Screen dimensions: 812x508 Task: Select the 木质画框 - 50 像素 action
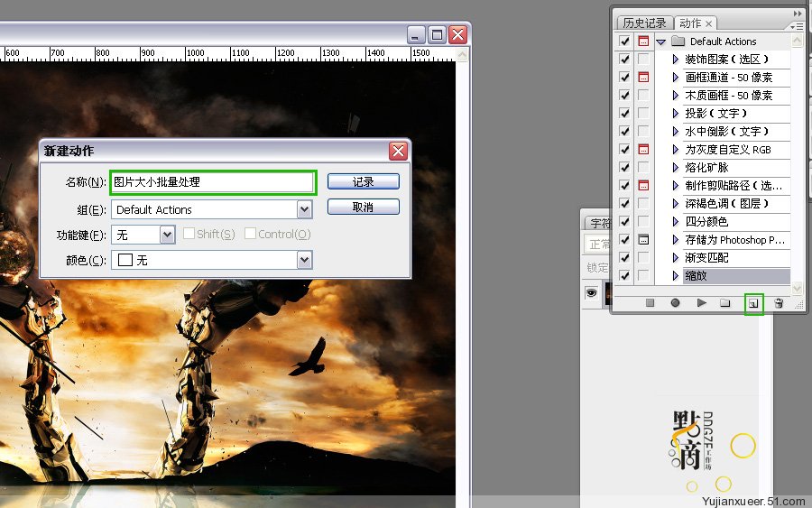click(736, 96)
